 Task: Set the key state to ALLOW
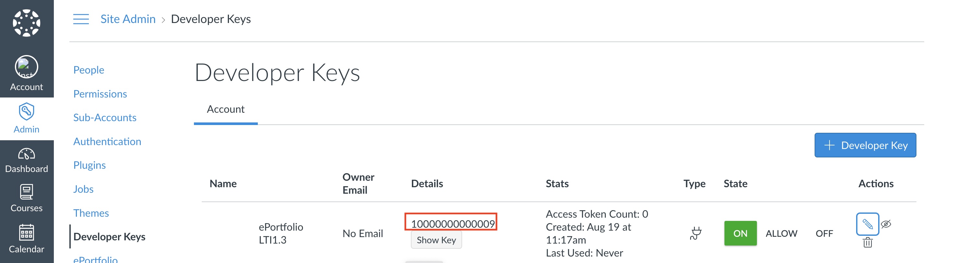pyautogui.click(x=781, y=233)
